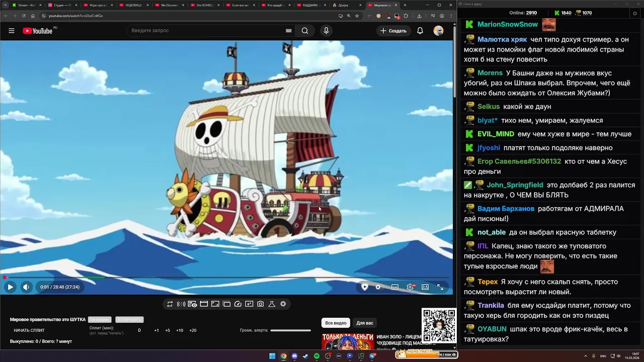Click the screen-plus icon in extension toolbar
The height and width of the screenshot is (362, 644).
point(249,304)
